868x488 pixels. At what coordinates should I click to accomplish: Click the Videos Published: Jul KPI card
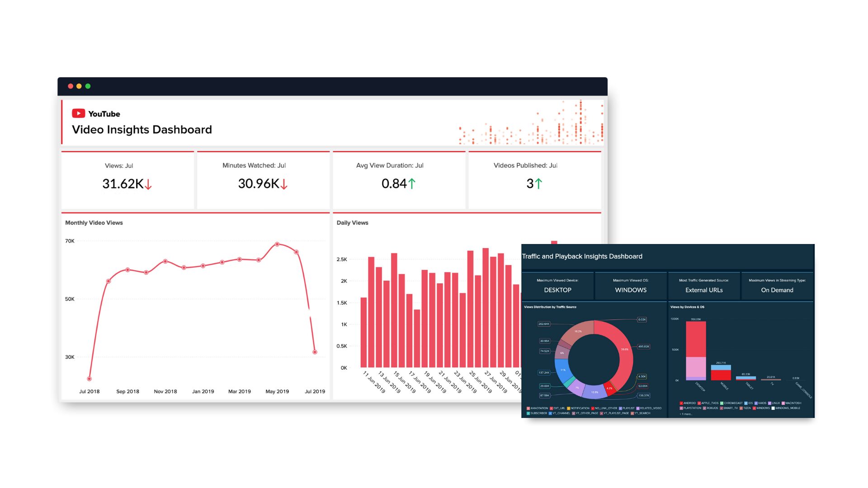534,180
